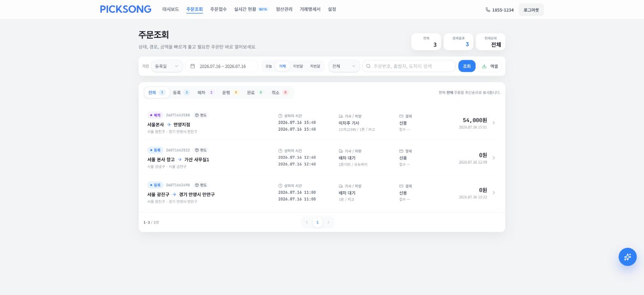Select the 오늘 quick range
The width and height of the screenshot is (644, 295).
pyautogui.click(x=269, y=66)
